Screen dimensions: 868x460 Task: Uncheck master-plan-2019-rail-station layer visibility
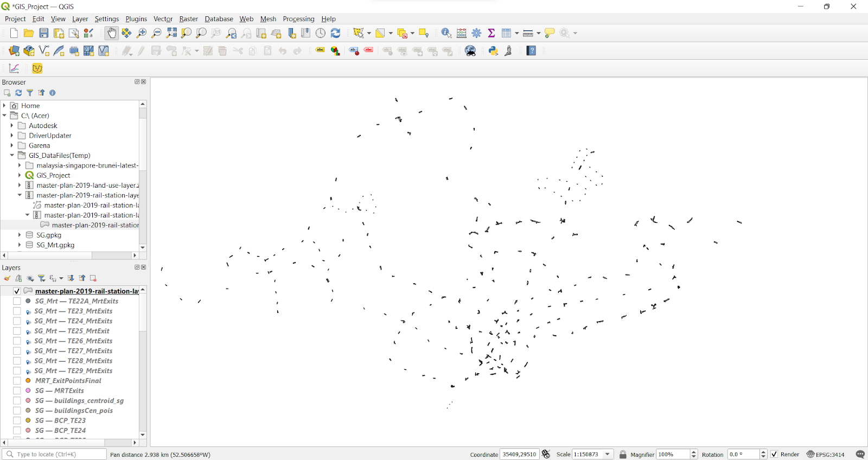17,291
